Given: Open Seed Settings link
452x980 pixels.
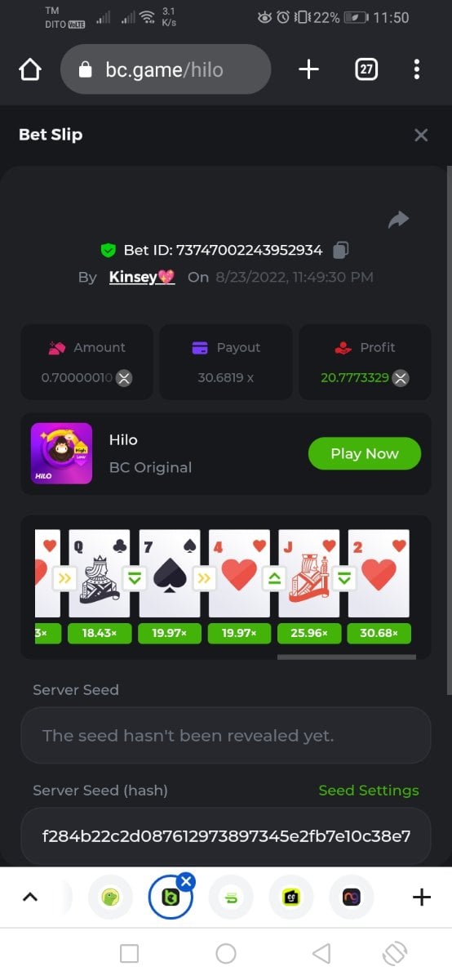Looking at the screenshot, I should click(369, 790).
